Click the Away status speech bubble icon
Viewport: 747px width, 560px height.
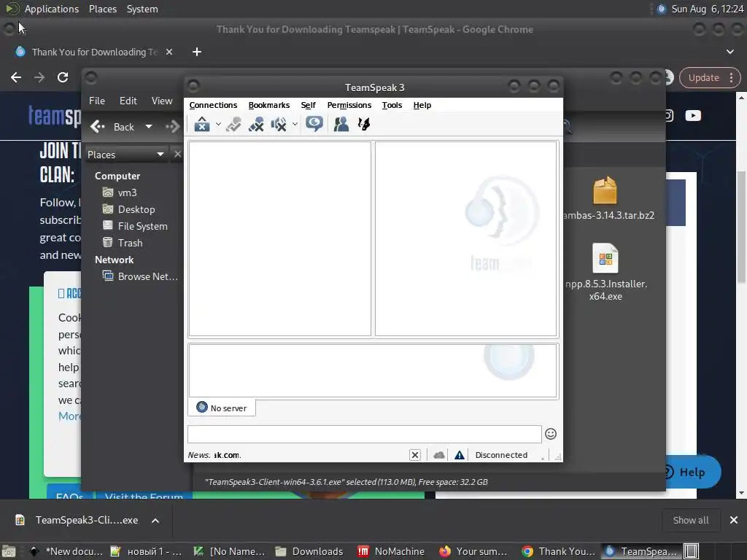[x=314, y=124]
